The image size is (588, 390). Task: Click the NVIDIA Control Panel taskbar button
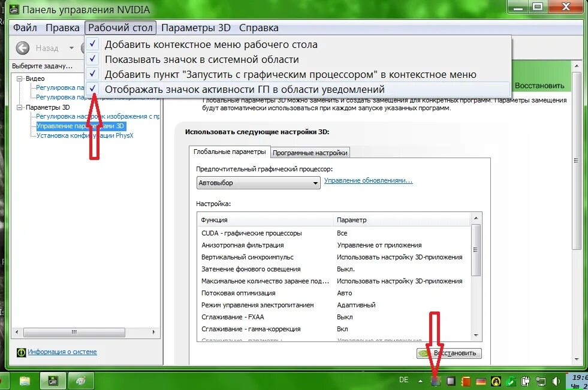click(53, 380)
